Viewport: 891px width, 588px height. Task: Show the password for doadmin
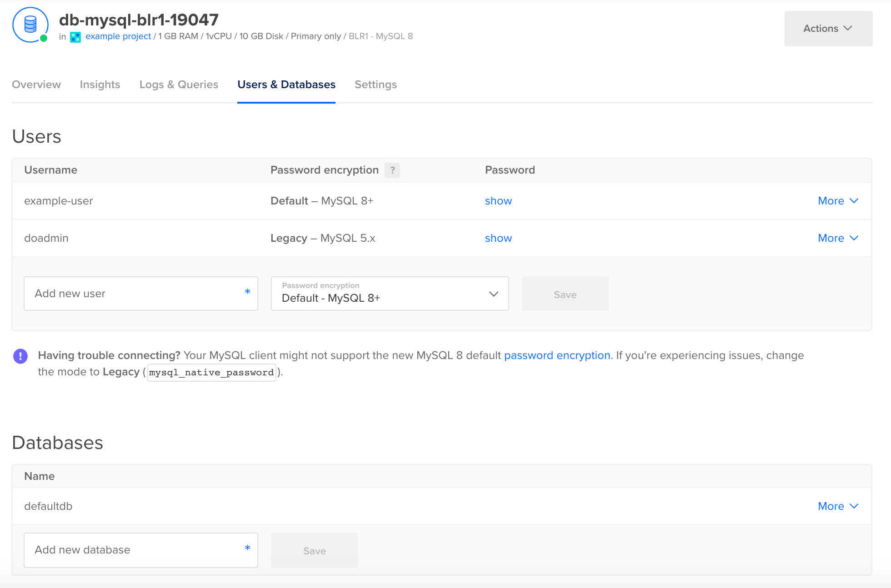point(498,238)
